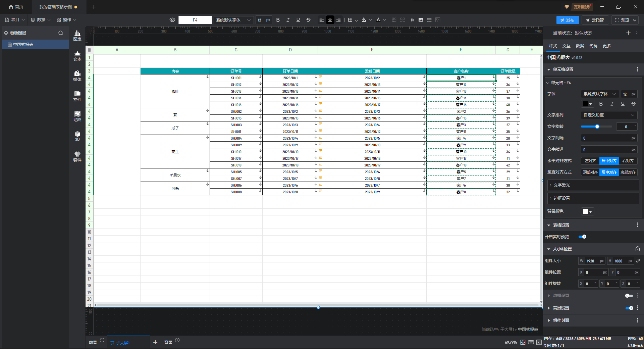Open the 地图 map sidebar category
Image resolution: width=644 pixels, height=349 pixels.
click(x=77, y=116)
